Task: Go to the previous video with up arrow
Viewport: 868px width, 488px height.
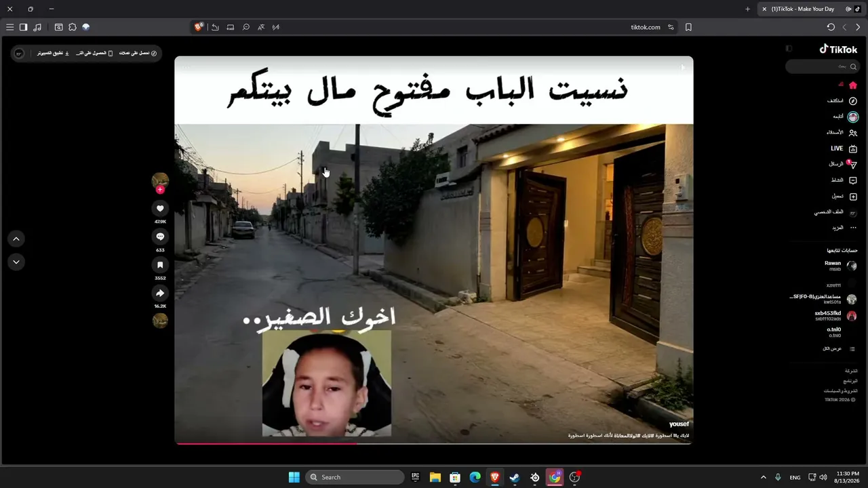Action: tap(16, 239)
